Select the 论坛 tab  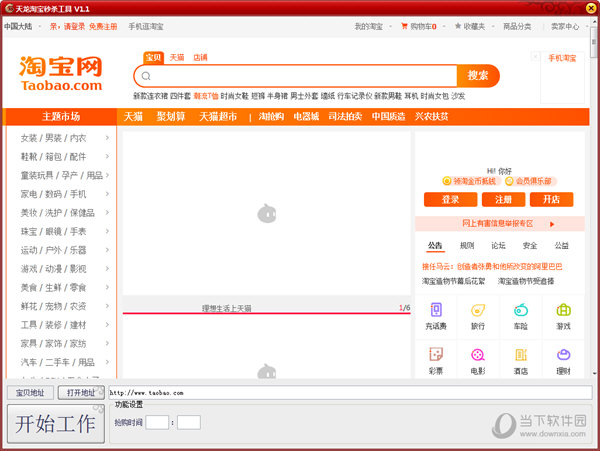[498, 246]
